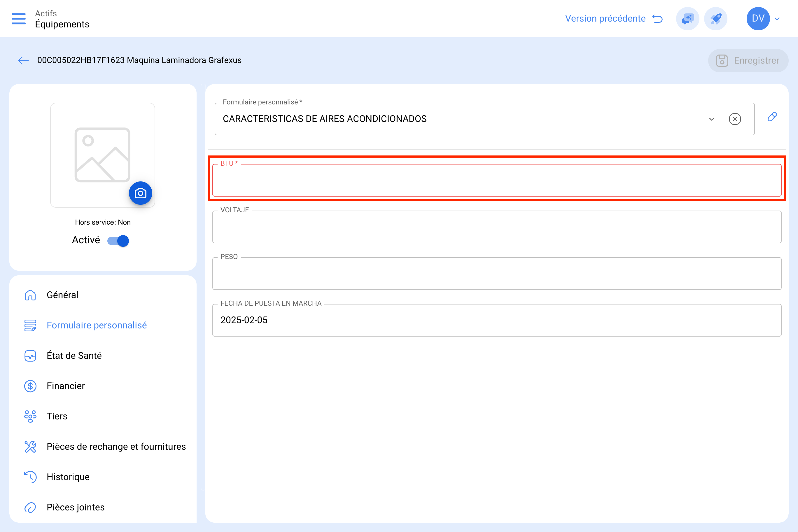
Task: Focus the BTU input field
Action: click(x=497, y=181)
